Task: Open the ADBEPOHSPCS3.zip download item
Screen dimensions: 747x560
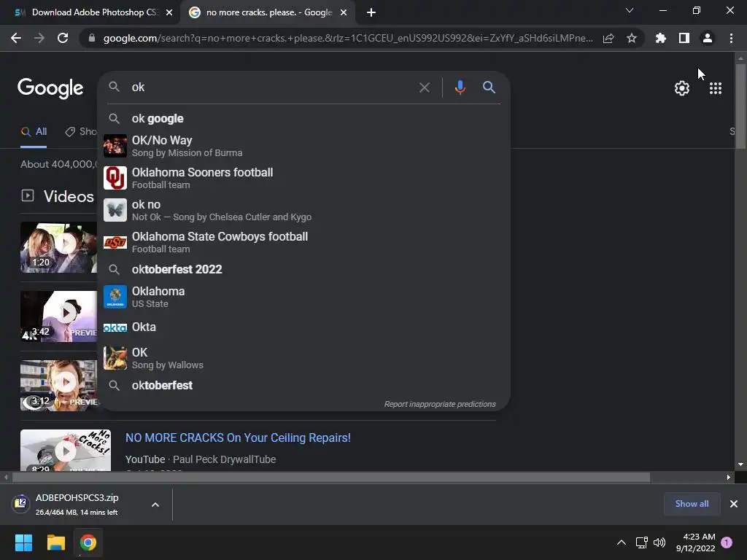Action: coord(76,505)
